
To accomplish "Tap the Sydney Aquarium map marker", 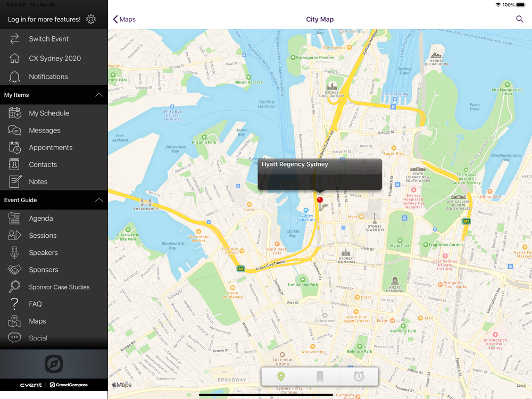I will pyautogui.click(x=306, y=210).
